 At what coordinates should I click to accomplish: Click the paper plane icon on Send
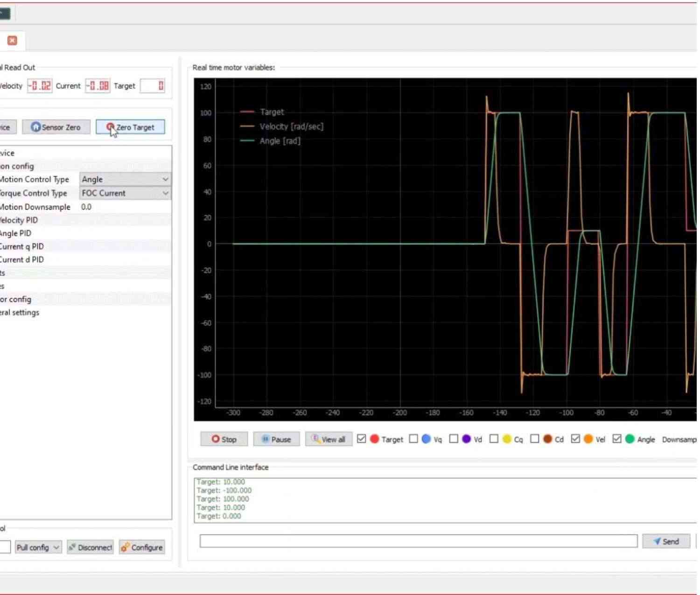point(657,541)
